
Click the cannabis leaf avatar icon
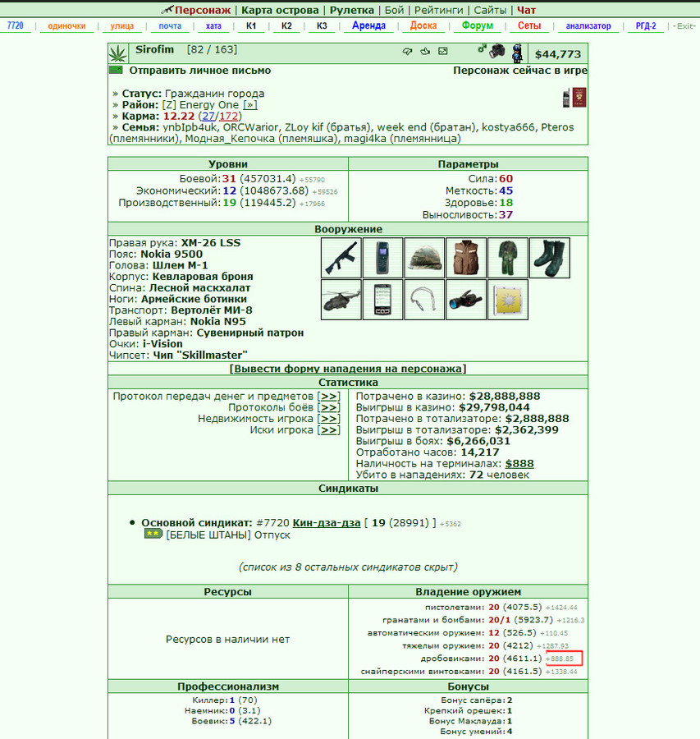coord(118,53)
